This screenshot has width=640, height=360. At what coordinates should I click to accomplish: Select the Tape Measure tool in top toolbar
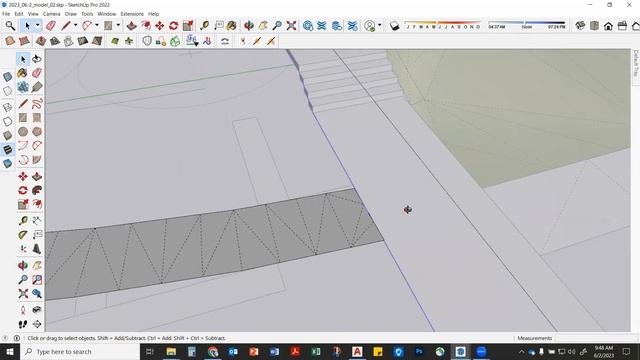pyautogui.click(x=204, y=26)
